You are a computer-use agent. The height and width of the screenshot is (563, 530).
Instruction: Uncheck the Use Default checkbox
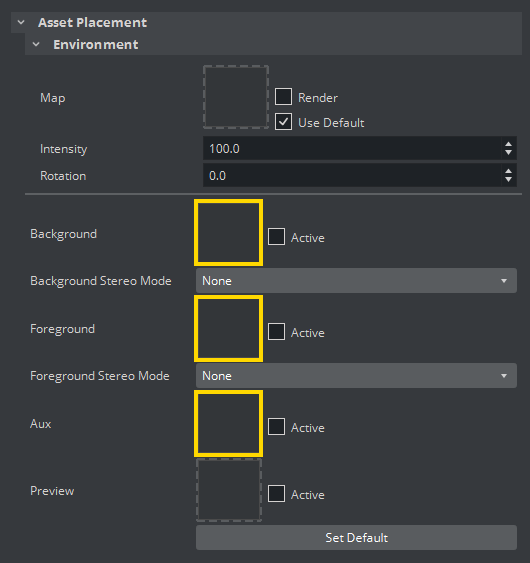[x=283, y=122]
